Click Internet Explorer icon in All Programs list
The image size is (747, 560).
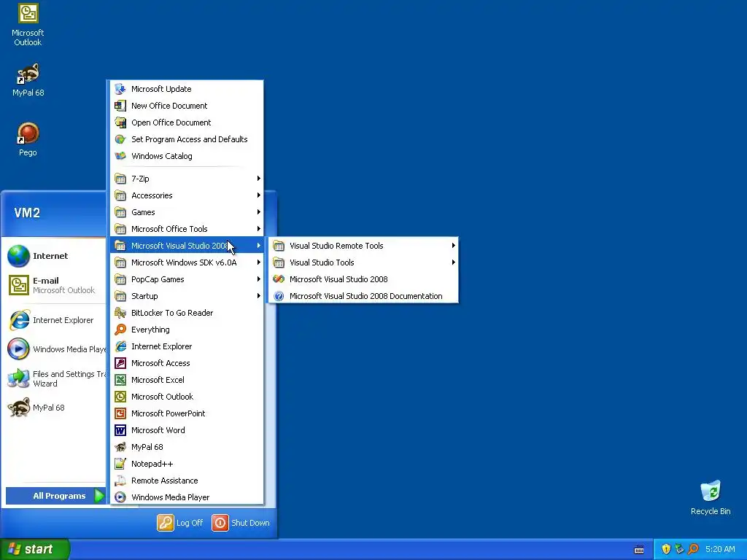click(x=120, y=346)
